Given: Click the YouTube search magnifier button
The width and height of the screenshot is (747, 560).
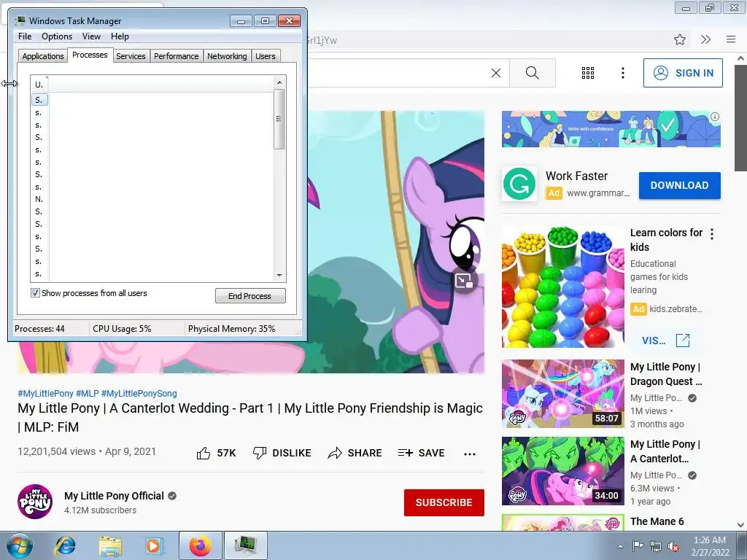Looking at the screenshot, I should click(532, 73).
